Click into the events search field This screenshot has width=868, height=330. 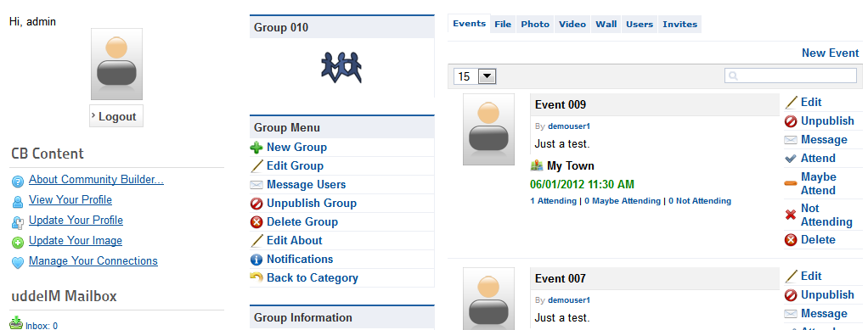pyautogui.click(x=791, y=76)
